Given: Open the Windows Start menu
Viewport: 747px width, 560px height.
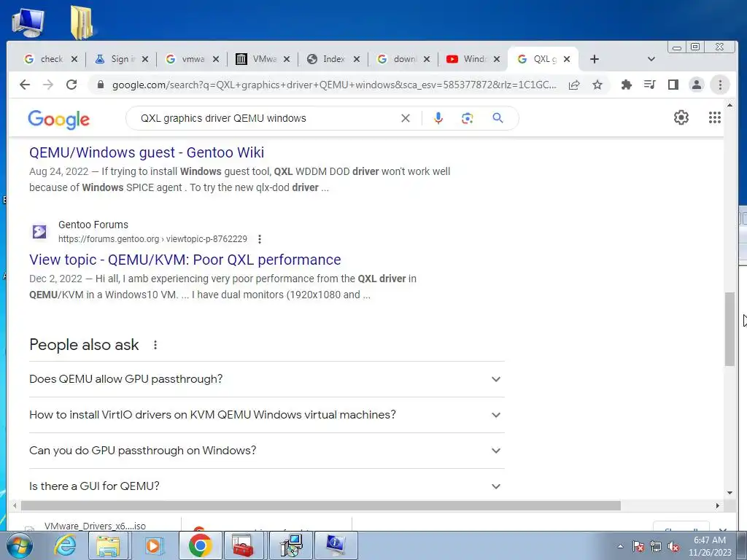Looking at the screenshot, I should tap(19, 545).
